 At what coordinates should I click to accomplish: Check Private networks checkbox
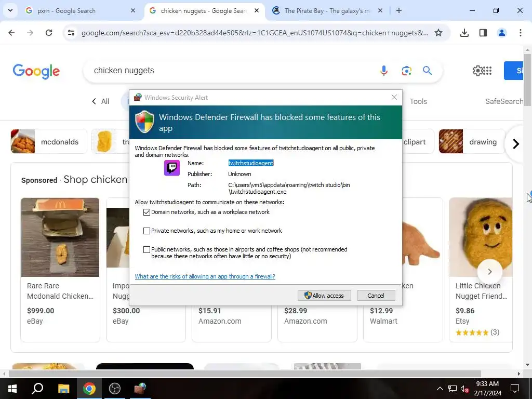(x=147, y=231)
